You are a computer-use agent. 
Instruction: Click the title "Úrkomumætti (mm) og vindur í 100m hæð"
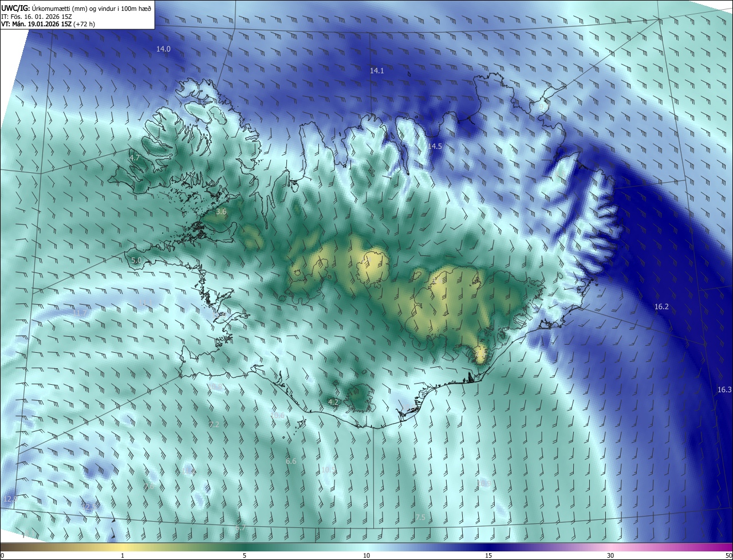[x=92, y=7]
